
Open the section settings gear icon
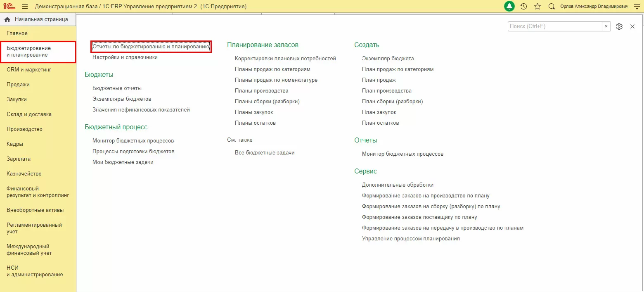coord(619,26)
